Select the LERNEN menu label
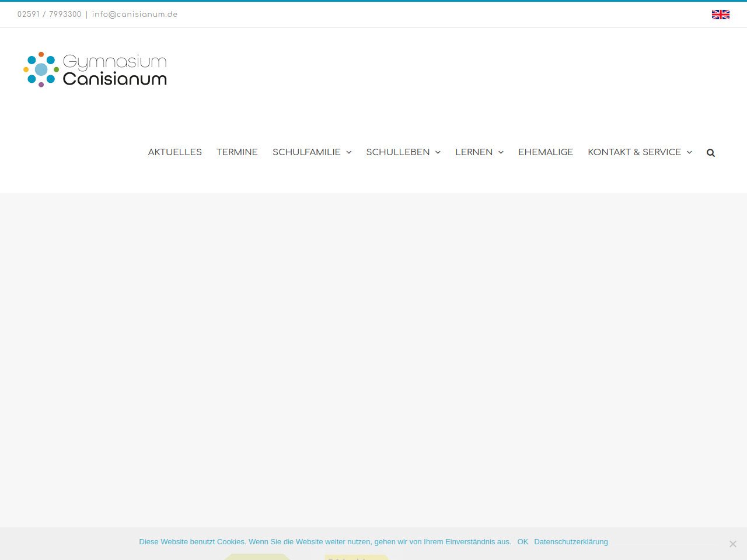 coord(474,152)
